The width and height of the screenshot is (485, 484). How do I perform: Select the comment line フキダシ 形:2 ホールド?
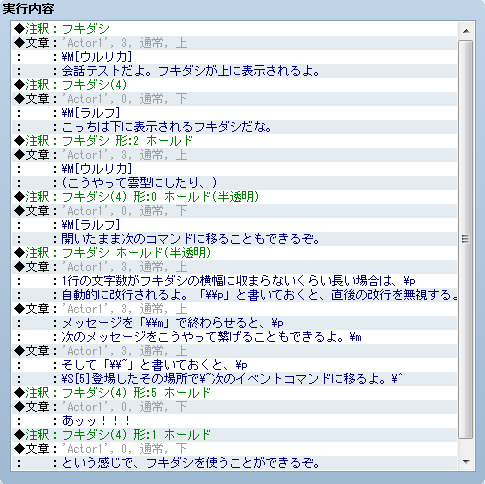pos(234,141)
